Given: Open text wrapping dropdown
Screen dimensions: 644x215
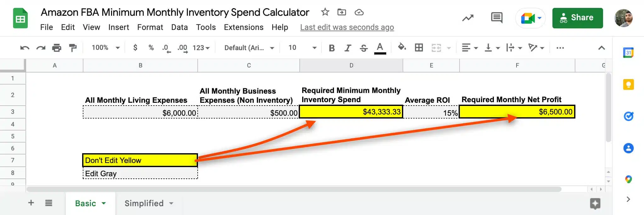Looking at the screenshot, I should pos(514,48).
